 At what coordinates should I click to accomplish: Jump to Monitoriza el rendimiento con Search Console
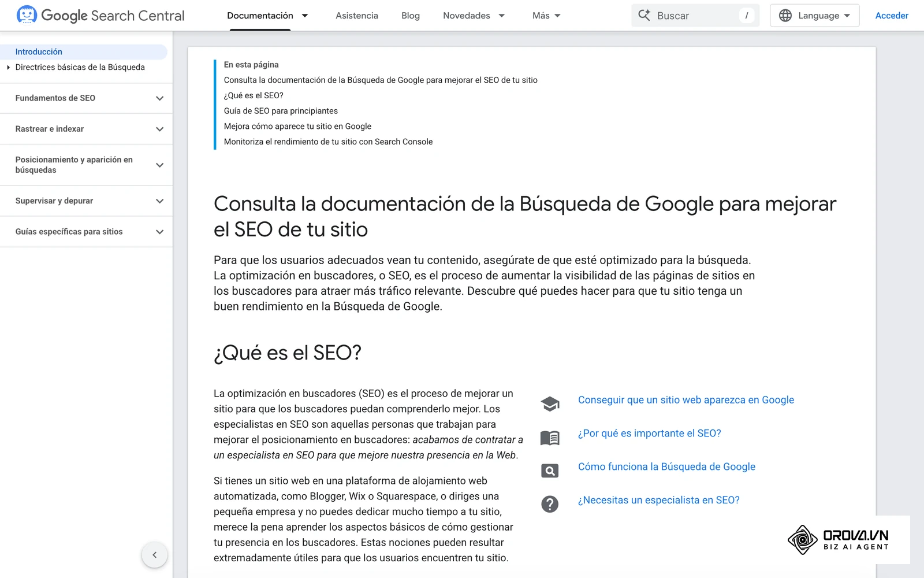click(328, 142)
